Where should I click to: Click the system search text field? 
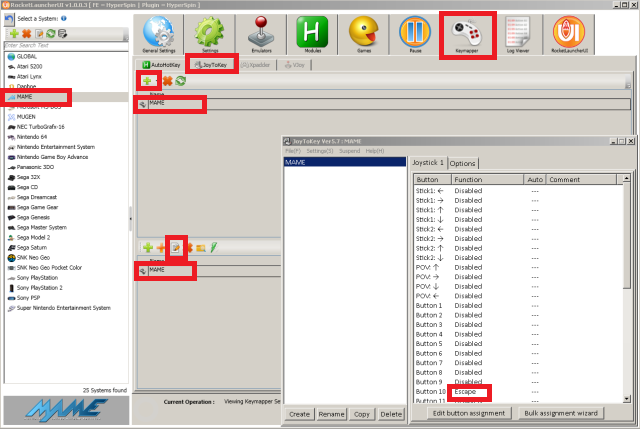click(66, 45)
